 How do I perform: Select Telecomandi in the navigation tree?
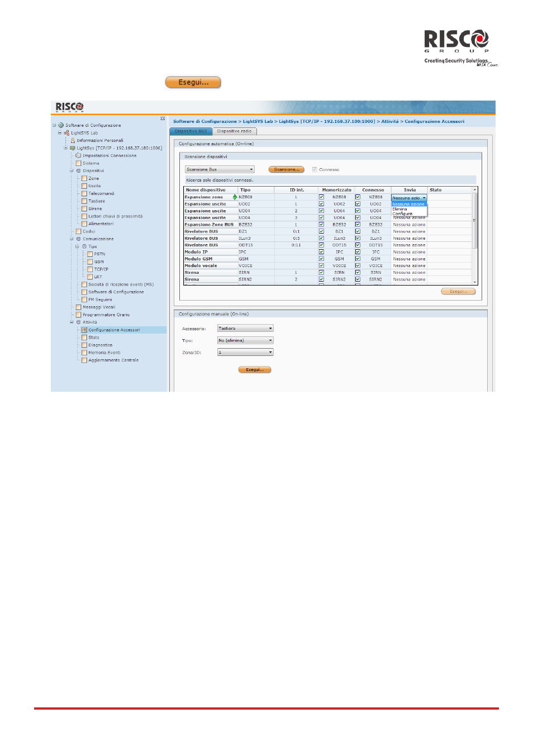pyautogui.click(x=101, y=193)
